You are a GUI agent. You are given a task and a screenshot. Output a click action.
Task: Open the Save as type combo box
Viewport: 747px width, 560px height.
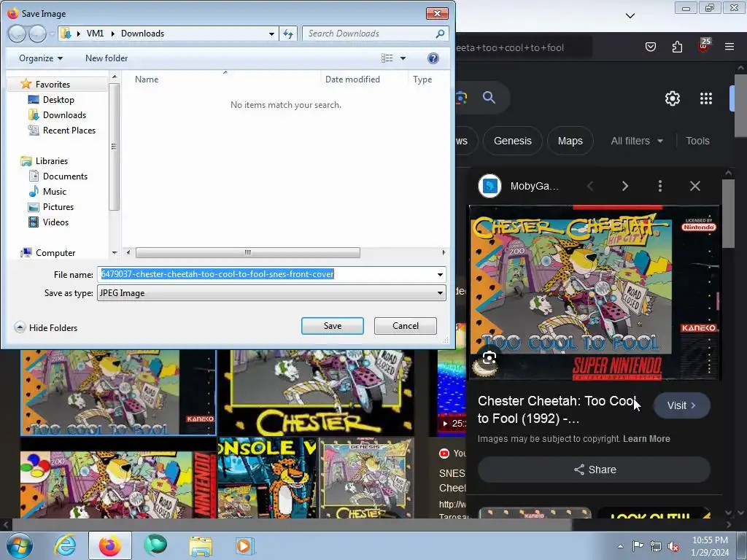click(271, 293)
